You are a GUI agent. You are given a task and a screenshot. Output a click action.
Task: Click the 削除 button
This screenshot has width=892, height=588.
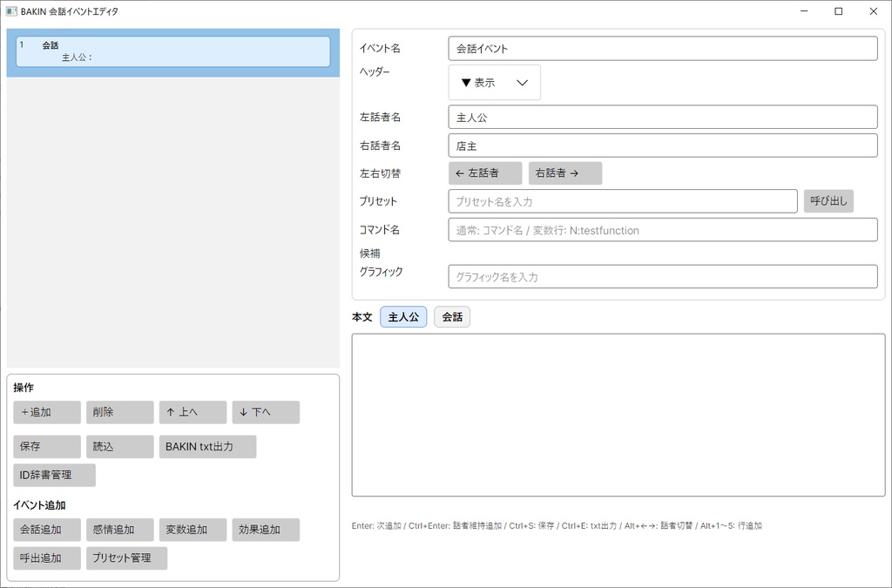(120, 412)
